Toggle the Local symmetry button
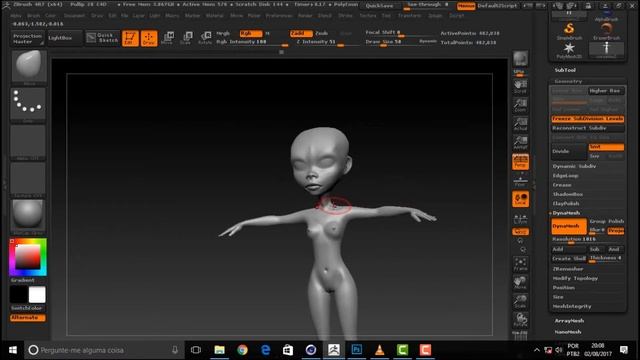 coord(520,199)
